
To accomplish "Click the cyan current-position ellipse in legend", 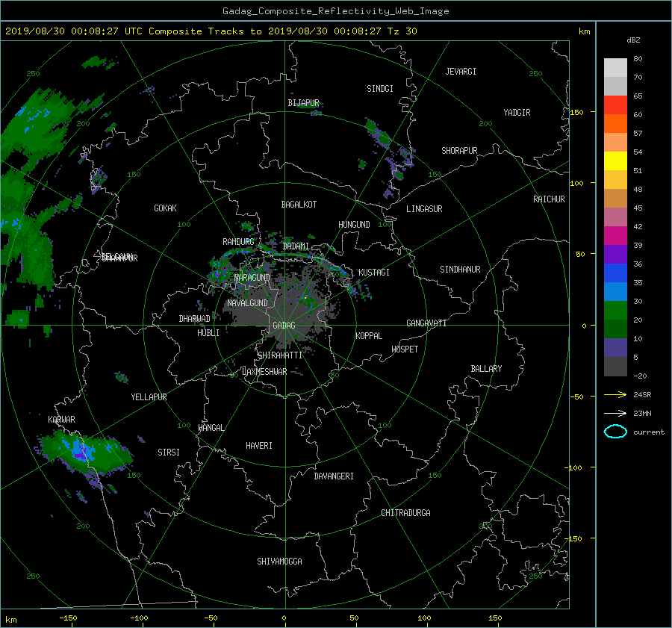I will tap(615, 432).
